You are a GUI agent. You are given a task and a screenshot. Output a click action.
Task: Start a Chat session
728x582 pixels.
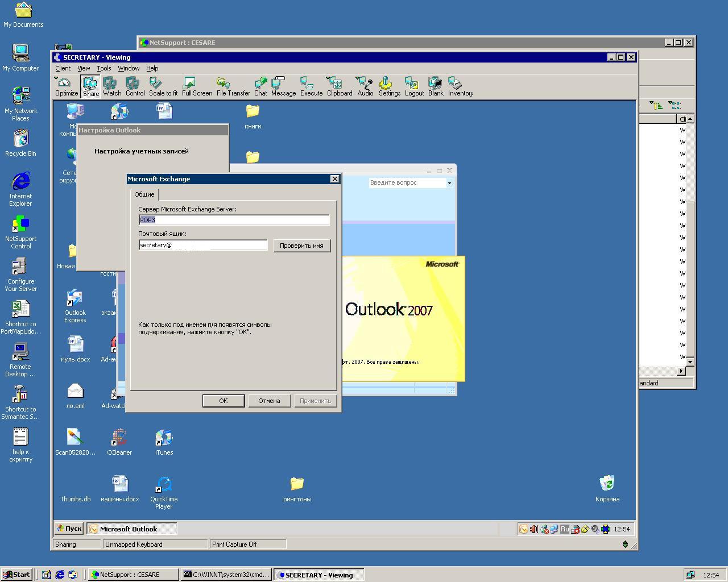point(260,86)
